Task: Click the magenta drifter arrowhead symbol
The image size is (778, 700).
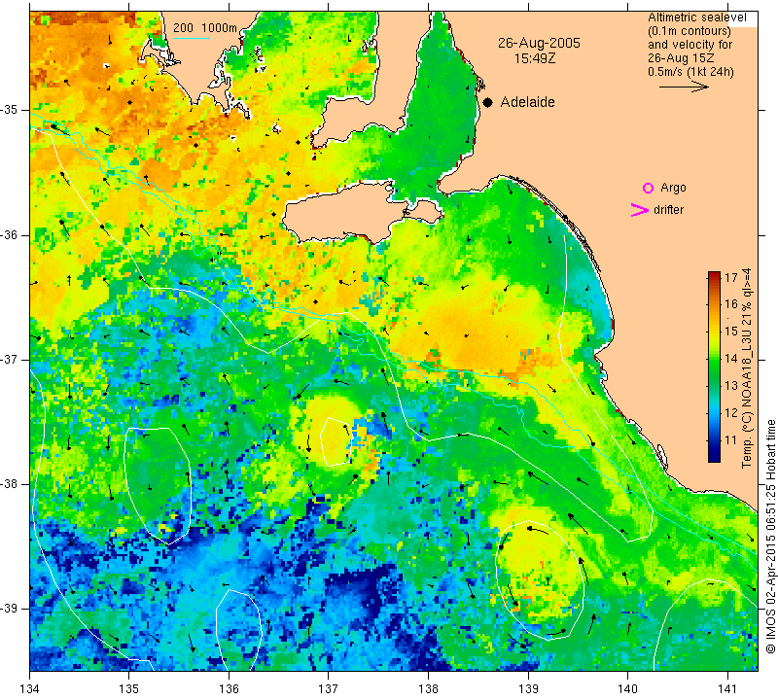Action: 640,210
